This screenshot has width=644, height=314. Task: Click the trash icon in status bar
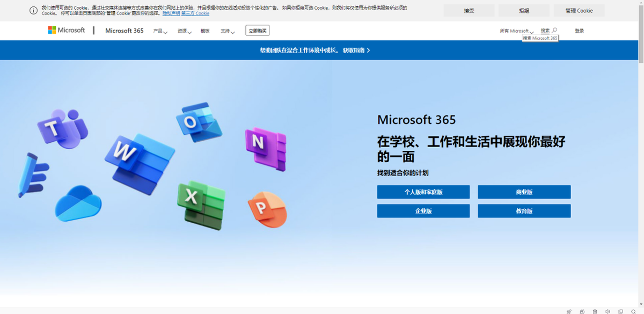pos(595,311)
